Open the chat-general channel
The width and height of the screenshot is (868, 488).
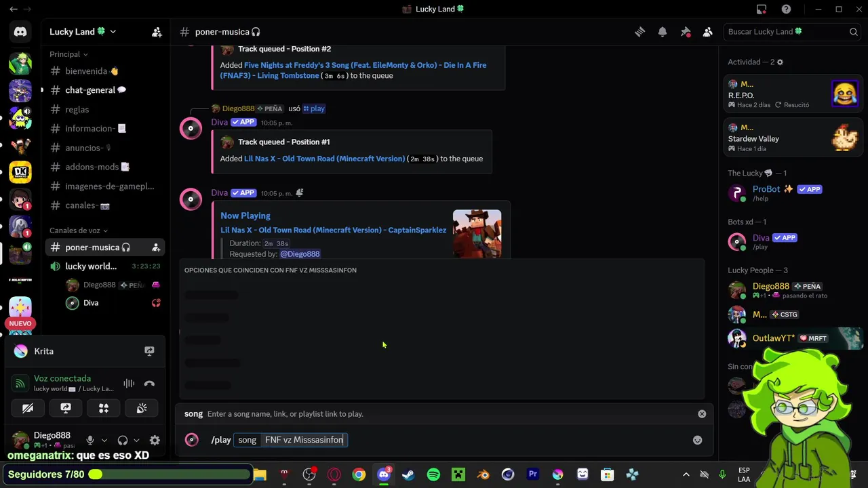click(105, 90)
